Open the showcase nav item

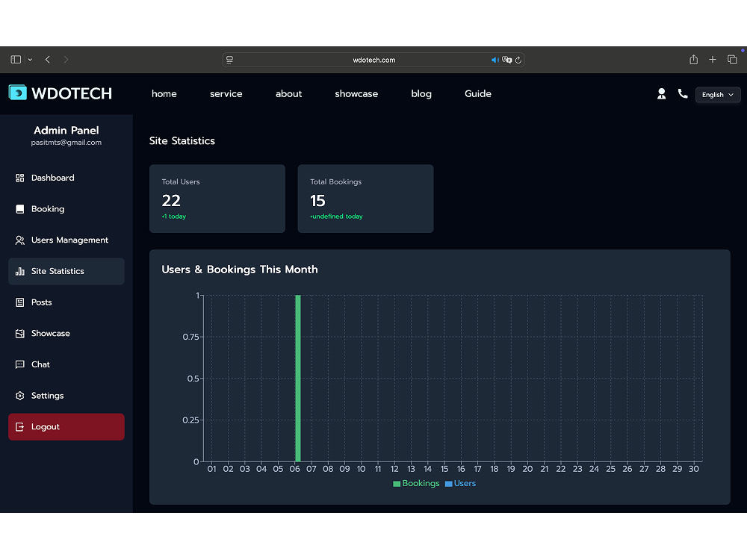coord(356,94)
